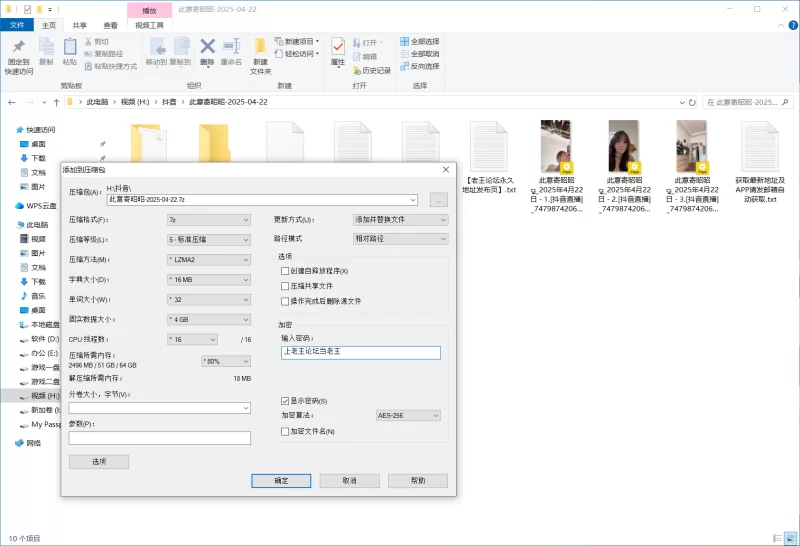The width and height of the screenshot is (800, 546).
Task: Enable 压缩共享文件 checkbox
Action: pos(285,286)
